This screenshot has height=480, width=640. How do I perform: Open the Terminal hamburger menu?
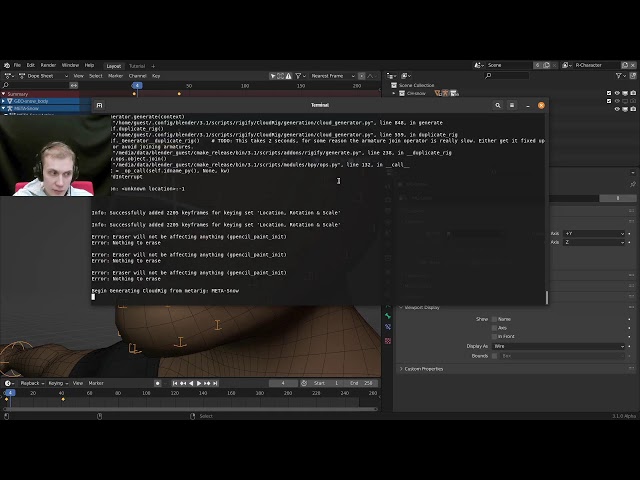512,105
